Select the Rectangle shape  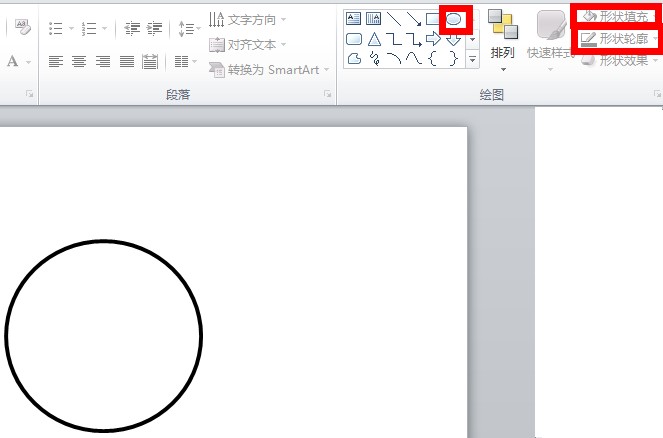click(x=433, y=19)
